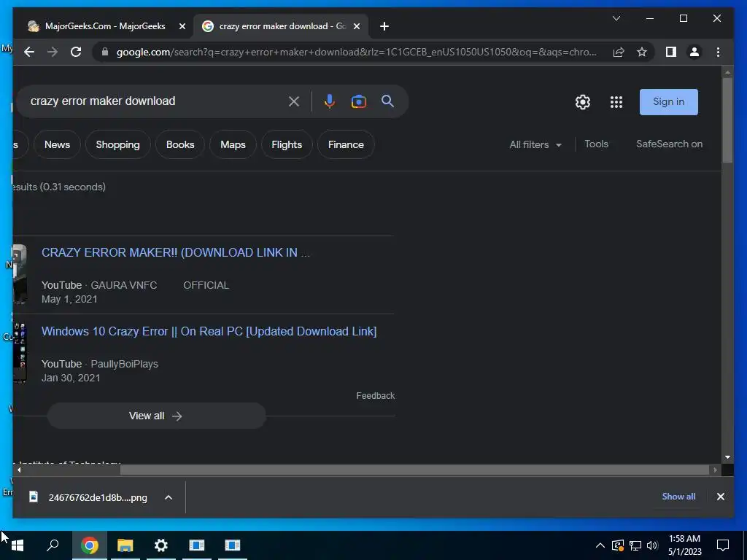747x560 pixels.
Task: Open Settings gear in taskbar
Action: point(161,545)
